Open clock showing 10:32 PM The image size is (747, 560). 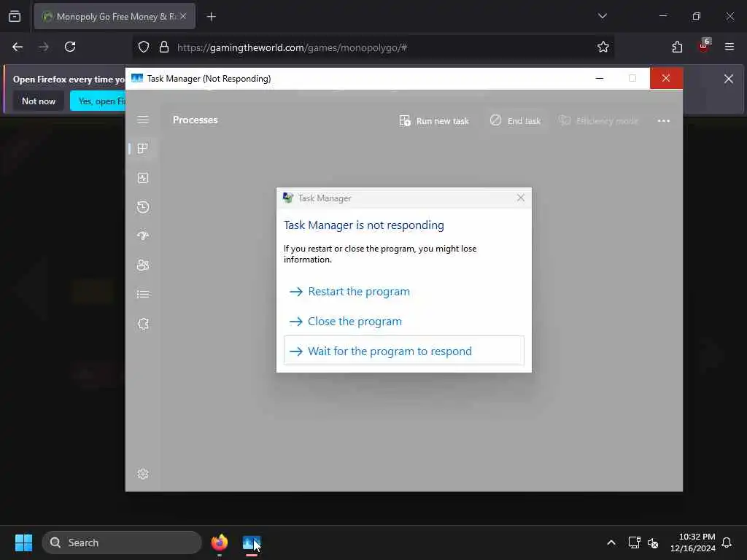click(x=693, y=542)
